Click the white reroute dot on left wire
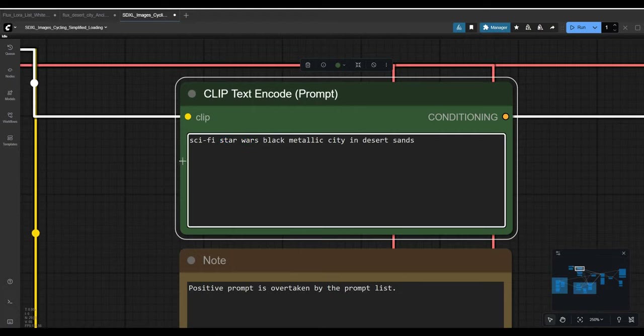644x336 pixels. click(x=34, y=83)
